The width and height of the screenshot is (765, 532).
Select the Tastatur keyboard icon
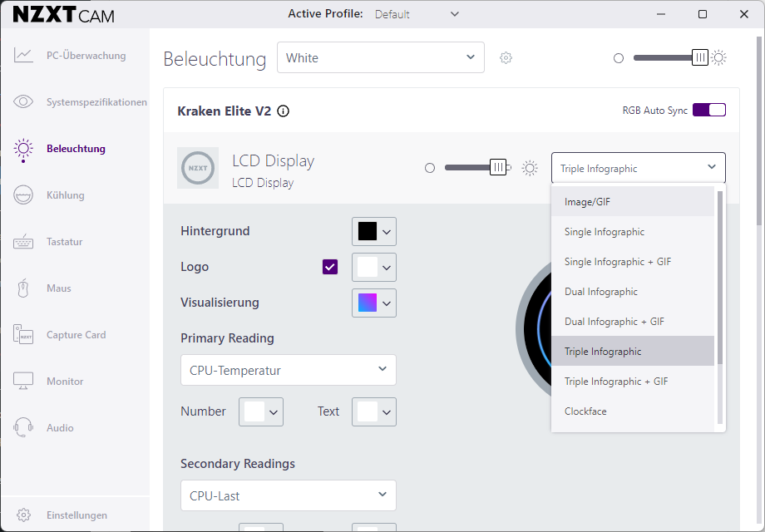(23, 242)
